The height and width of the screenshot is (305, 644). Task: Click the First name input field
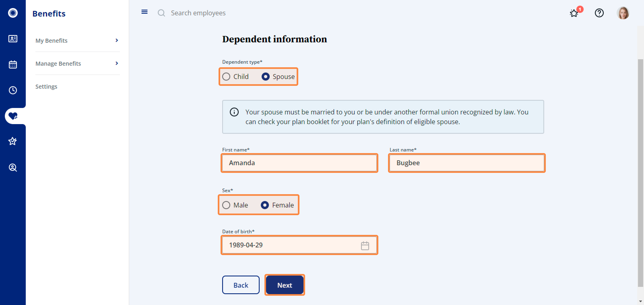tap(299, 163)
